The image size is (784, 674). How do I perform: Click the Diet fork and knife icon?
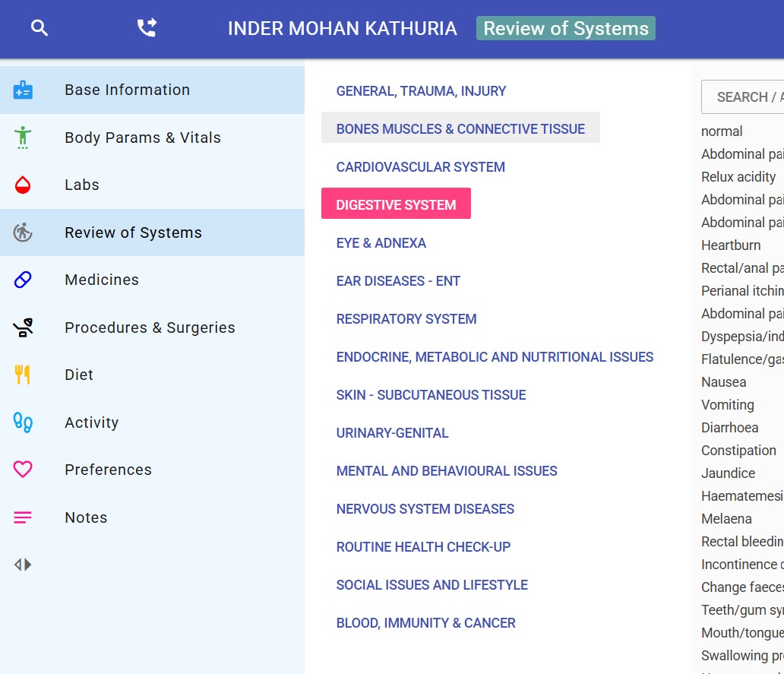23,375
